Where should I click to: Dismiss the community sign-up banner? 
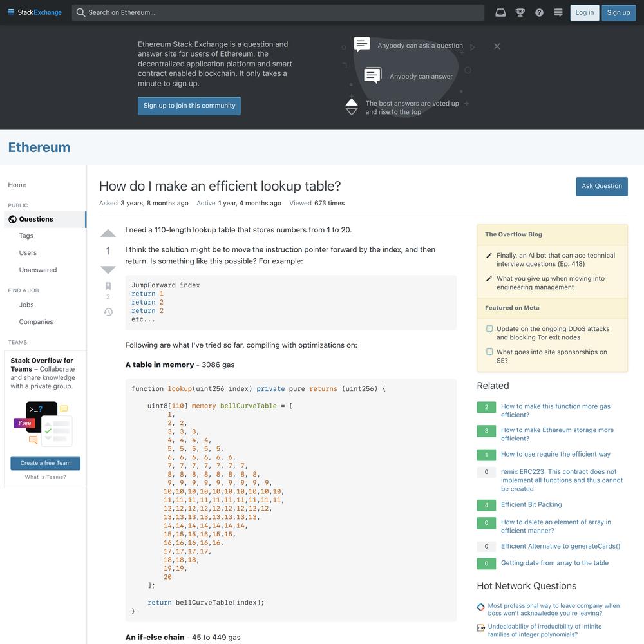[497, 46]
